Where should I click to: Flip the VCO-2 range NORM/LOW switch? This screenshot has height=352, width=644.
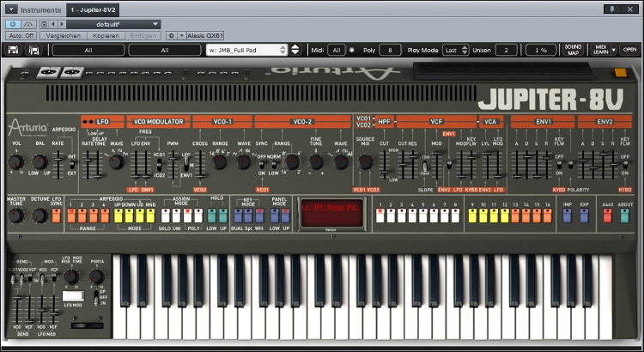(275, 165)
